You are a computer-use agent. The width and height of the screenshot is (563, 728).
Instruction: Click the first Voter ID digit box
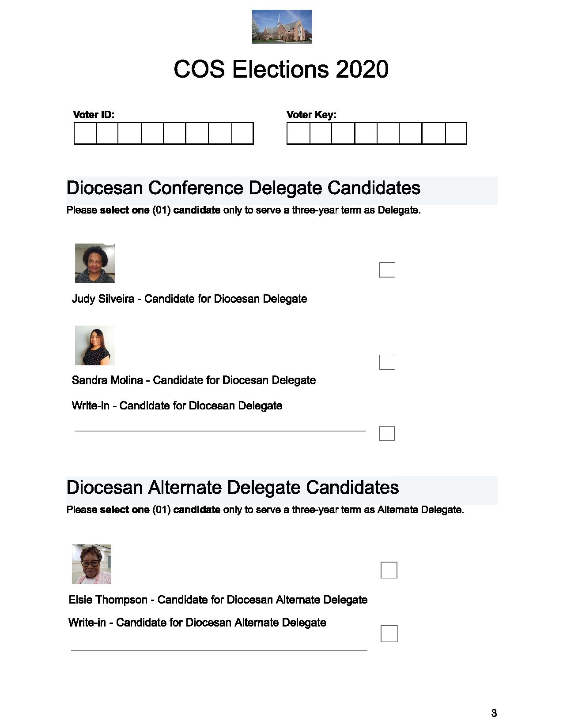pyautogui.click(x=85, y=134)
